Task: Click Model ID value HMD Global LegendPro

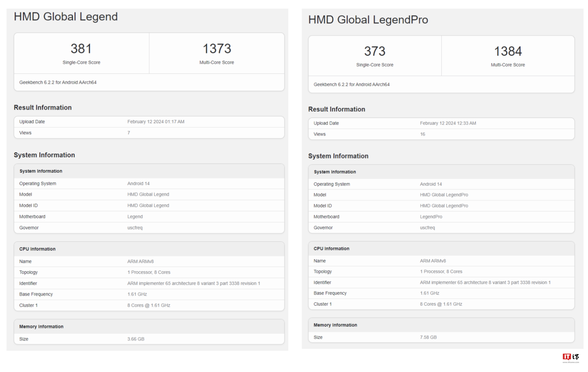Action: click(x=444, y=206)
